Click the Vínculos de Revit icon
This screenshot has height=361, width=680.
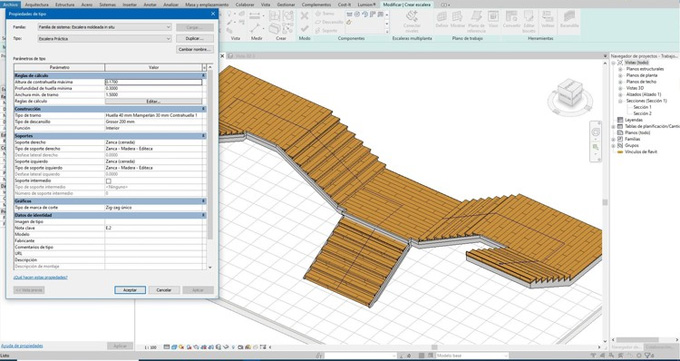click(620, 152)
